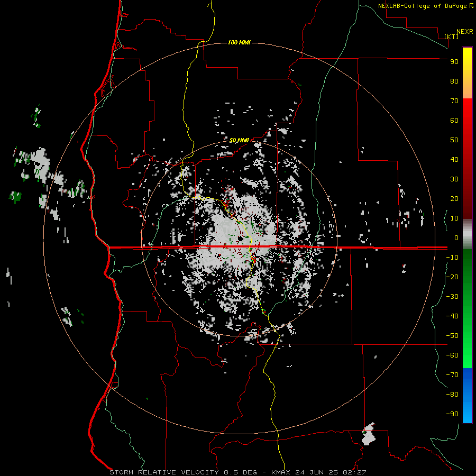
Task: Pick the bright red color bar segment
Action: click(x=467, y=112)
